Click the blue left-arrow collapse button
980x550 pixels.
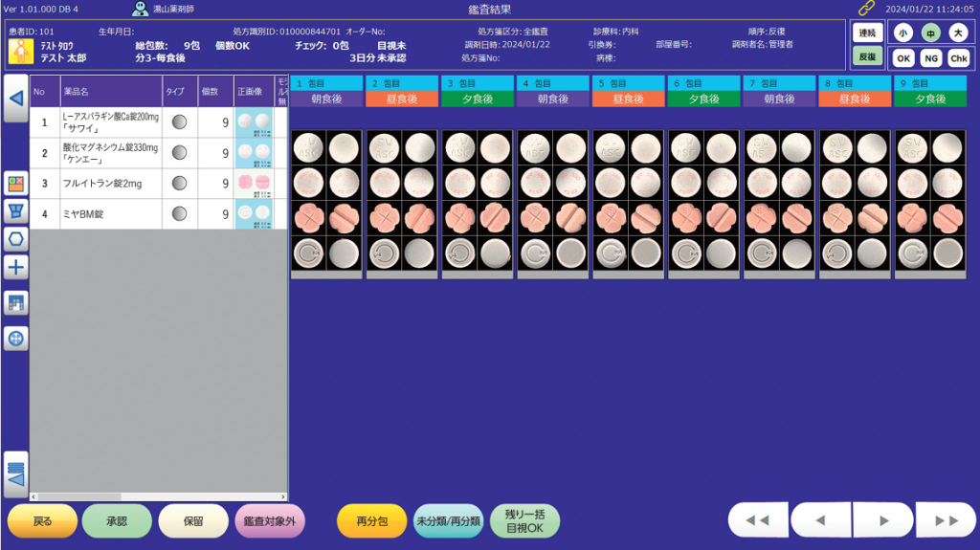click(15, 99)
